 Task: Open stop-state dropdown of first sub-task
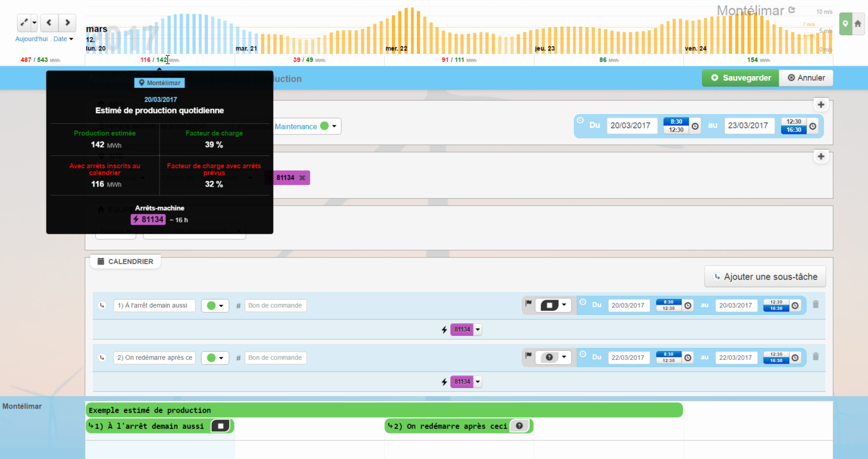553,305
